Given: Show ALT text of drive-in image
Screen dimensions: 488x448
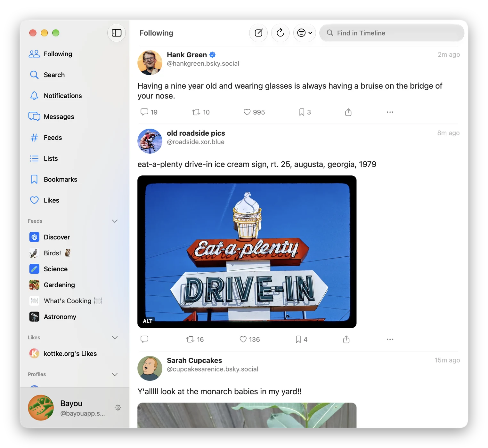Looking at the screenshot, I should point(148,321).
